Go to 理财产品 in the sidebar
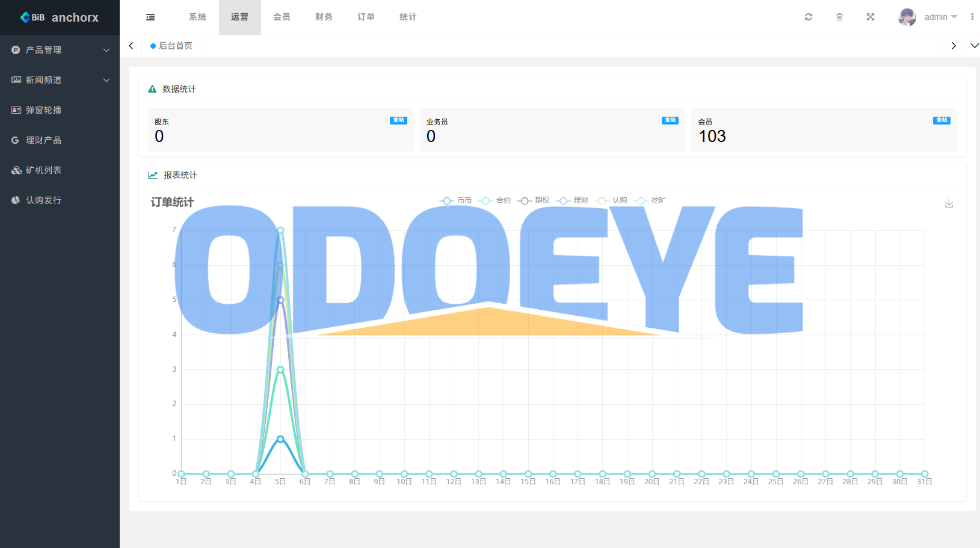The width and height of the screenshot is (980, 548). point(43,140)
